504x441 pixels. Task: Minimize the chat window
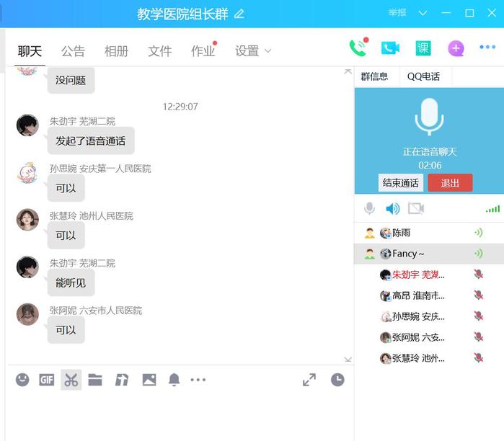446,13
